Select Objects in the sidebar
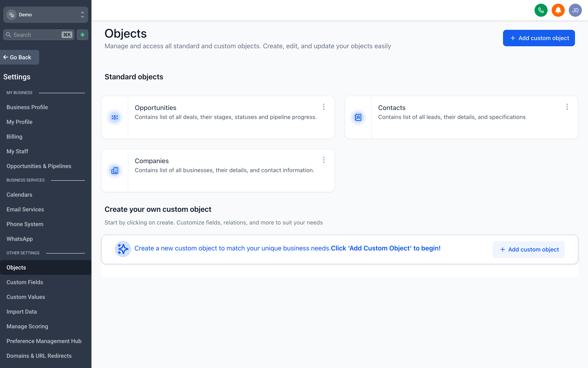This screenshot has width=588, height=368. tap(46, 267)
